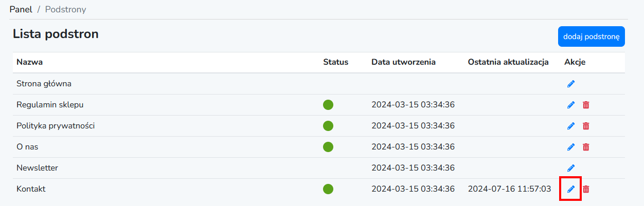Toggle green status of Regulamin sklepu
This screenshot has width=644, height=206.
click(x=328, y=105)
